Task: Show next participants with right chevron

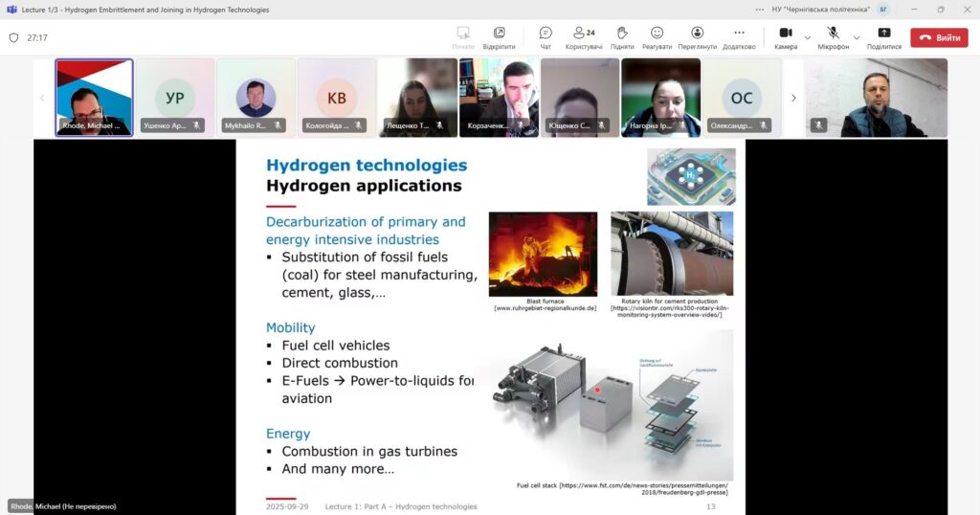Action: [792, 98]
